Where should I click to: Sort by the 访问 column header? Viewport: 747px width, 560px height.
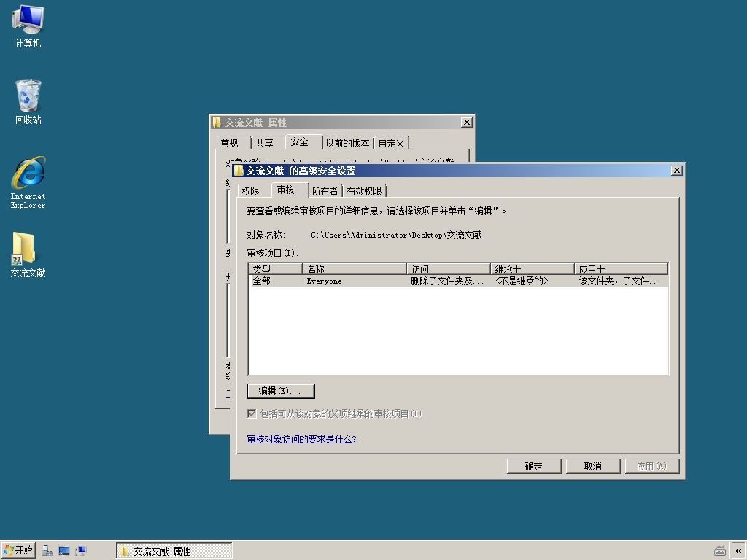pyautogui.click(x=449, y=268)
